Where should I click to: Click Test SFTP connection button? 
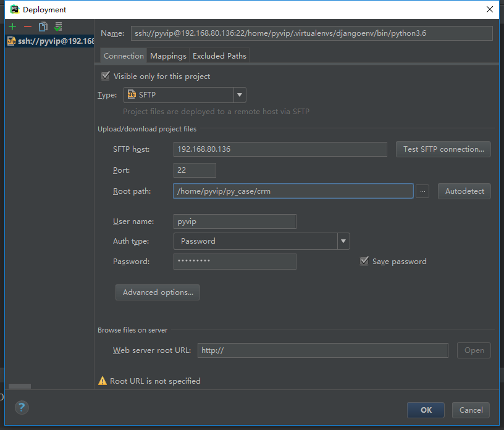(443, 149)
